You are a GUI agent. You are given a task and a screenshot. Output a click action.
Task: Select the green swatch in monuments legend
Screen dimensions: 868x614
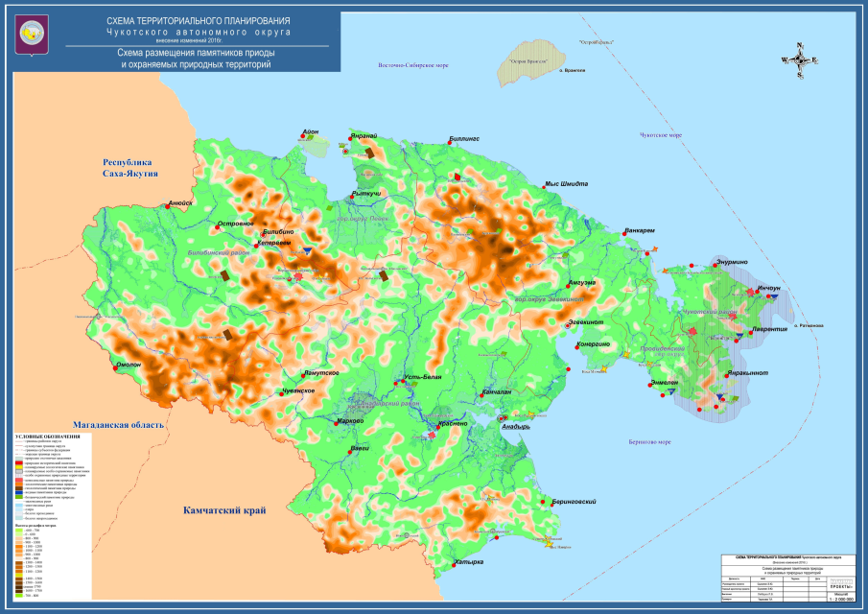[x=18, y=499]
